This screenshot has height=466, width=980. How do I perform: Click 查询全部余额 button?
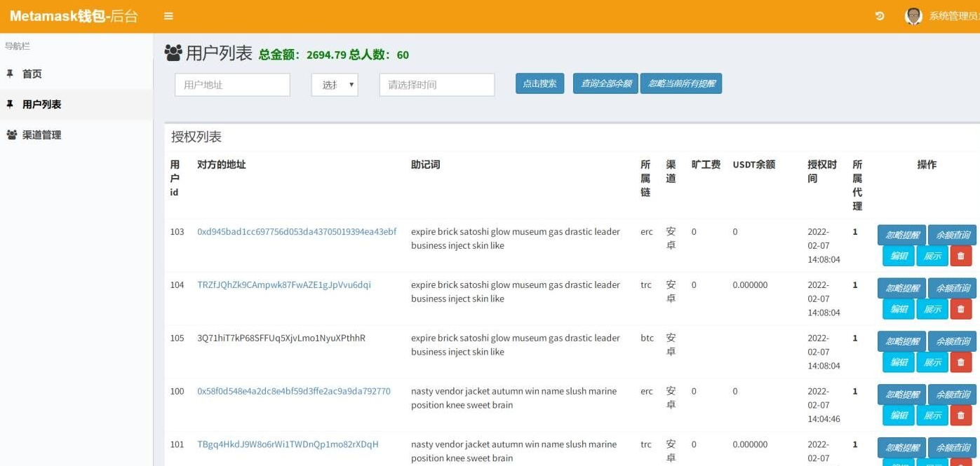(606, 83)
